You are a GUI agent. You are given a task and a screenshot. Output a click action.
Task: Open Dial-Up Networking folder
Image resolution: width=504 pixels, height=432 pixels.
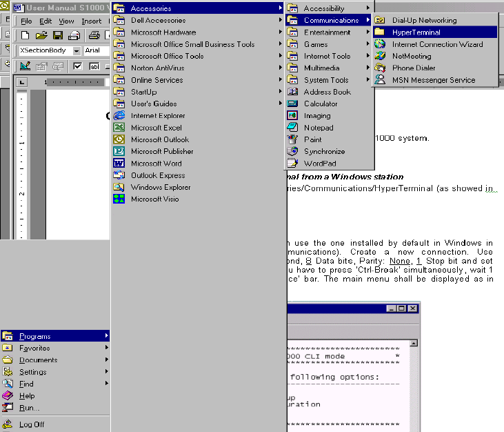pyautogui.click(x=435, y=21)
